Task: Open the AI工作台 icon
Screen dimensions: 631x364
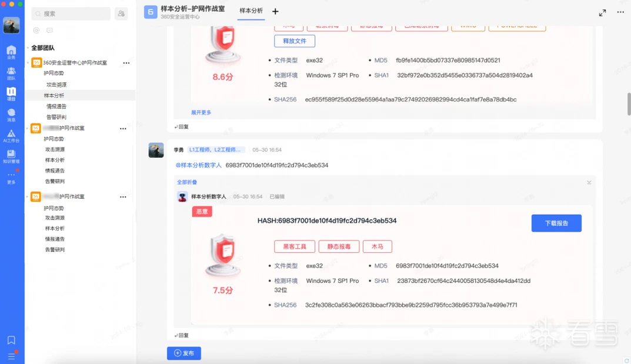Action: point(11,136)
